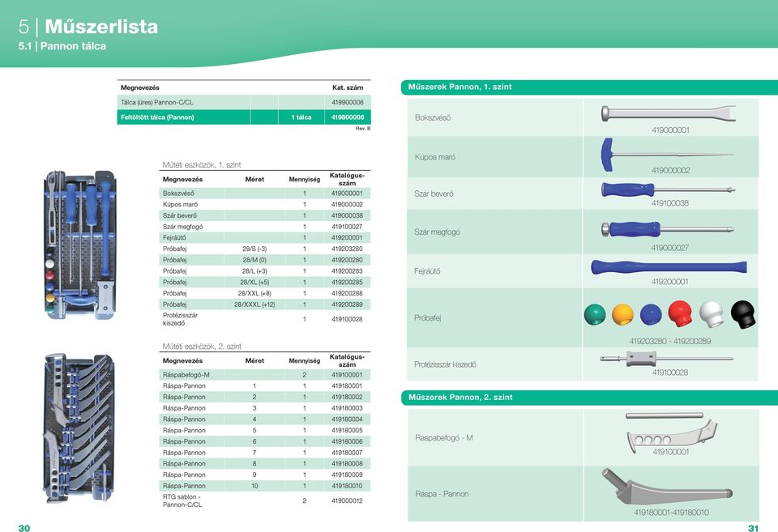Select the blue Próbafej trial head
Viewport: 778px width, 532px height.
click(651, 314)
